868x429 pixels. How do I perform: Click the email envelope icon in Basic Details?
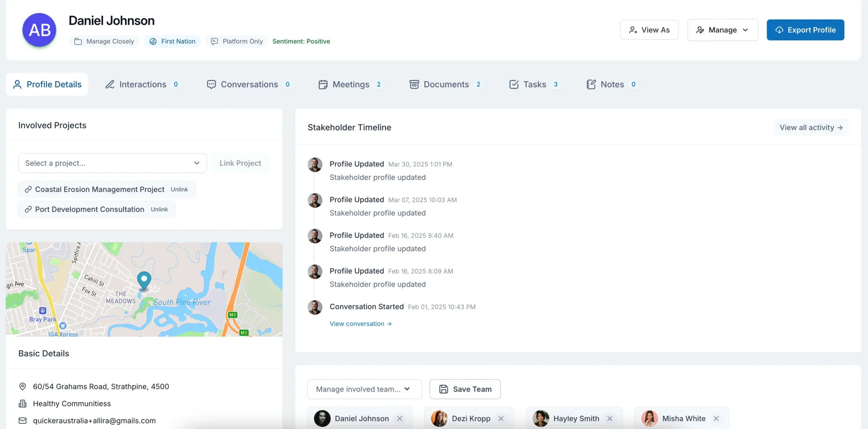pyautogui.click(x=22, y=421)
